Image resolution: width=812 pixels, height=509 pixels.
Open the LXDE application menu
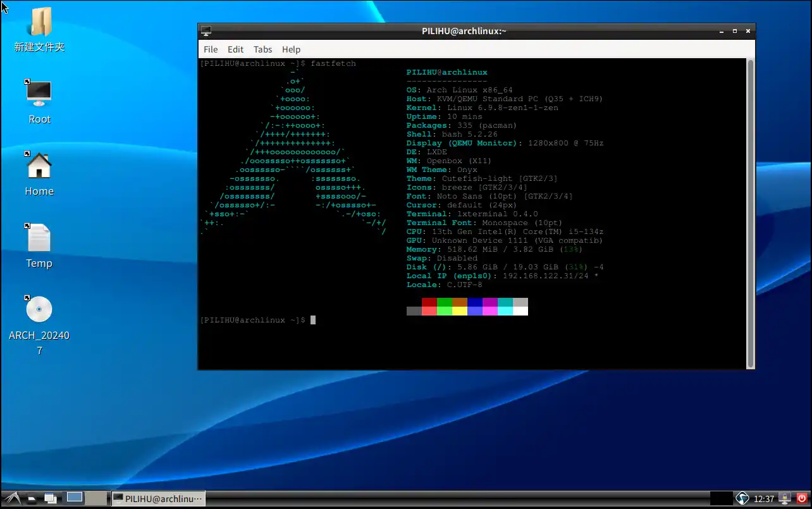click(x=12, y=498)
